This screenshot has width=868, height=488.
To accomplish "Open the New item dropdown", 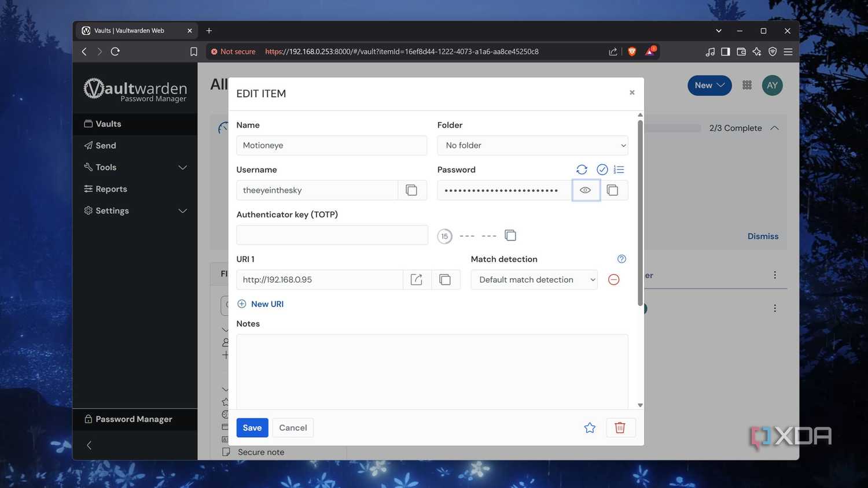I will point(709,86).
